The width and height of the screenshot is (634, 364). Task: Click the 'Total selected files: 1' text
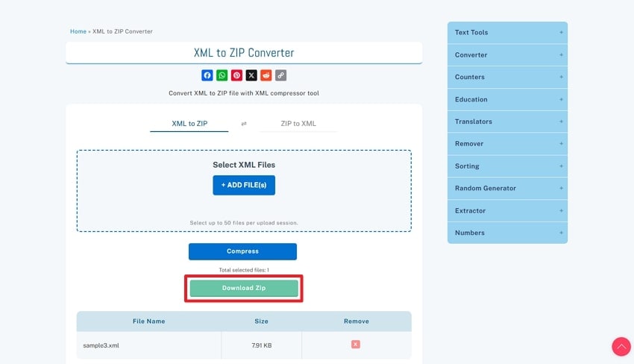(244, 270)
